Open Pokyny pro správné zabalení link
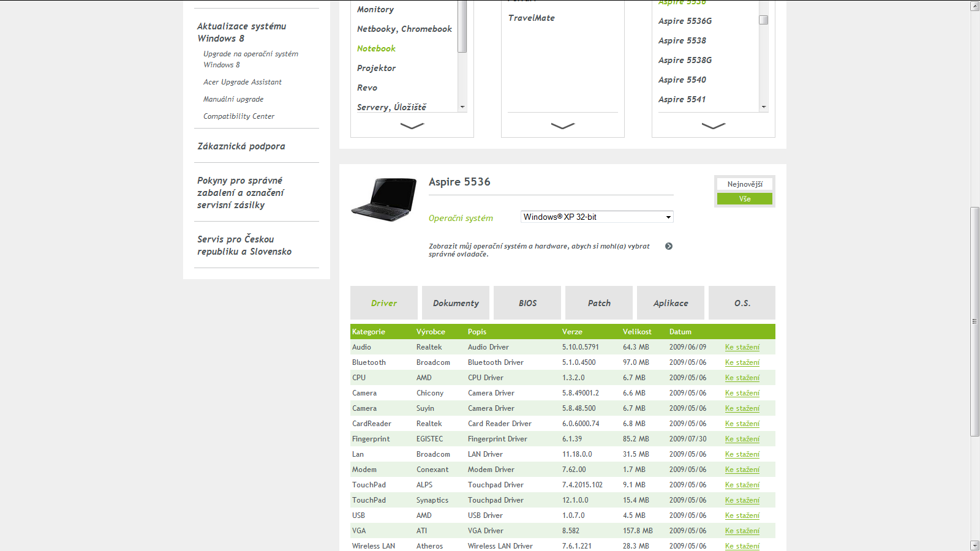 241,193
